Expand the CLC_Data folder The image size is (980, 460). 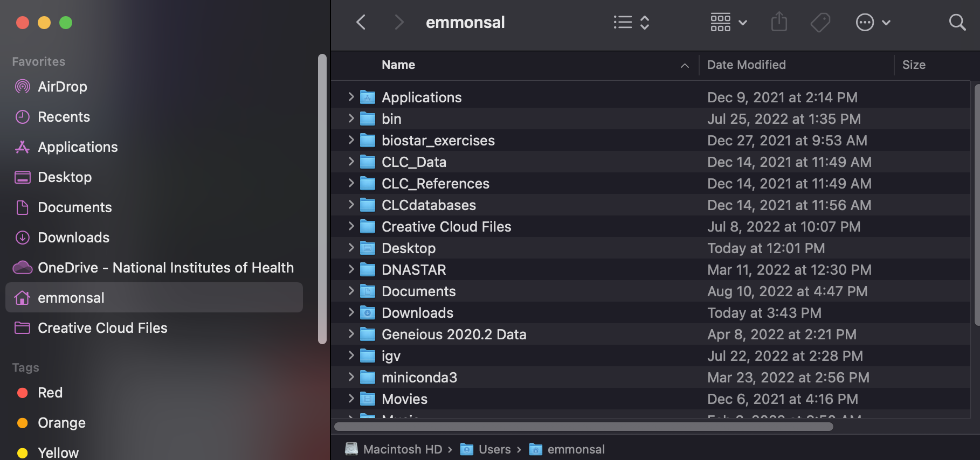tap(351, 162)
